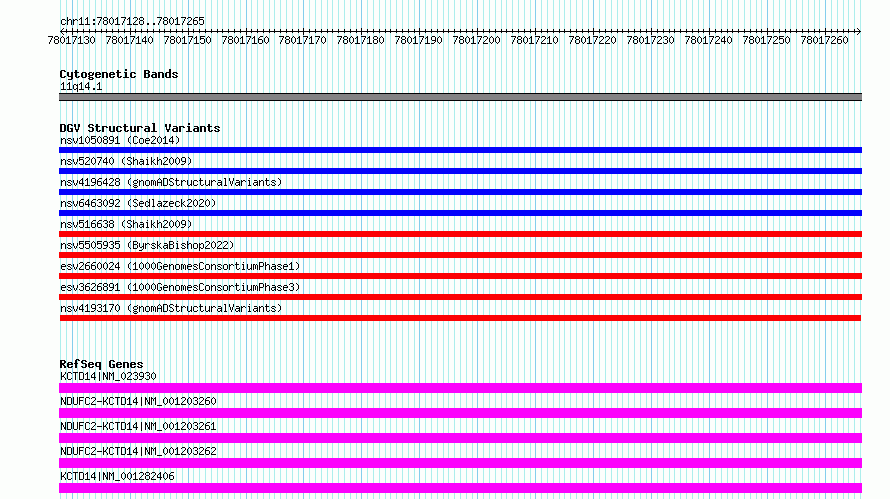Select the 78017250 ruler coordinate

[766, 40]
